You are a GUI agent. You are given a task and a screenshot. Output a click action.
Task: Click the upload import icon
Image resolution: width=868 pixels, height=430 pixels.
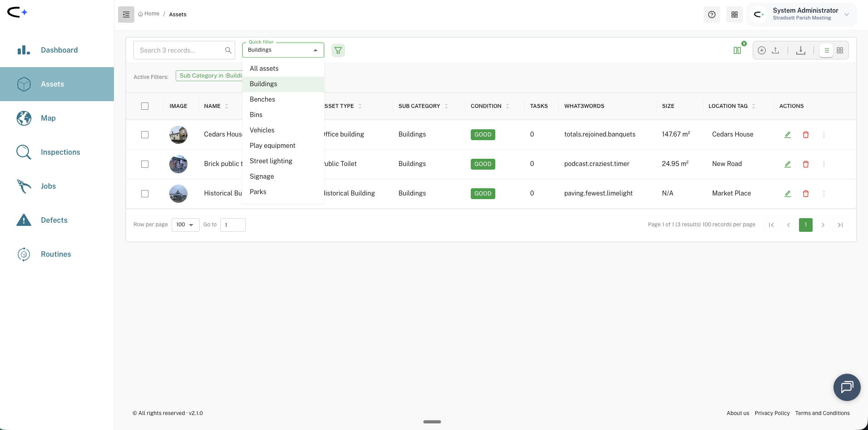pos(775,50)
